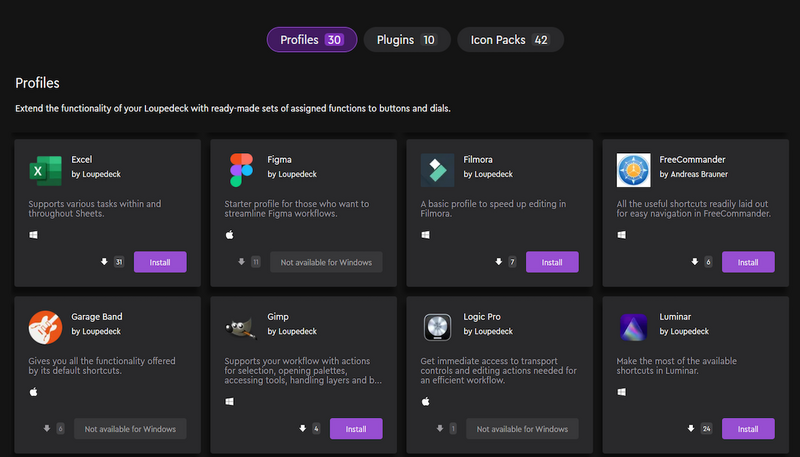
Task: Click the Filmora profile icon
Action: click(437, 170)
